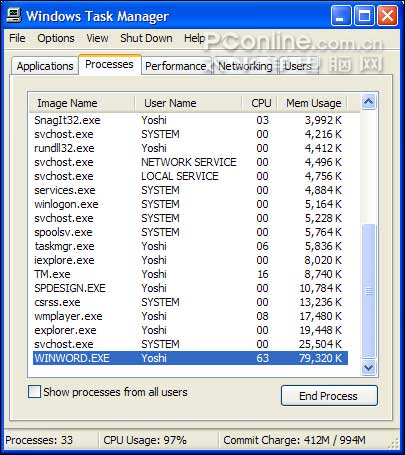Screen dimensions: 405x455
Task: Select the iexplore.exe process row
Action: [x=190, y=260]
